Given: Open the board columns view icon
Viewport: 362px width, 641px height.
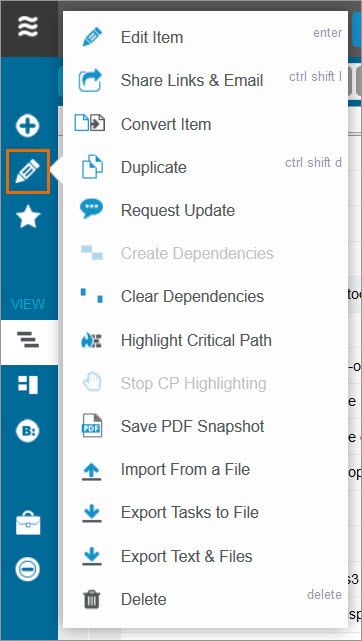Looking at the screenshot, I should coord(28,385).
